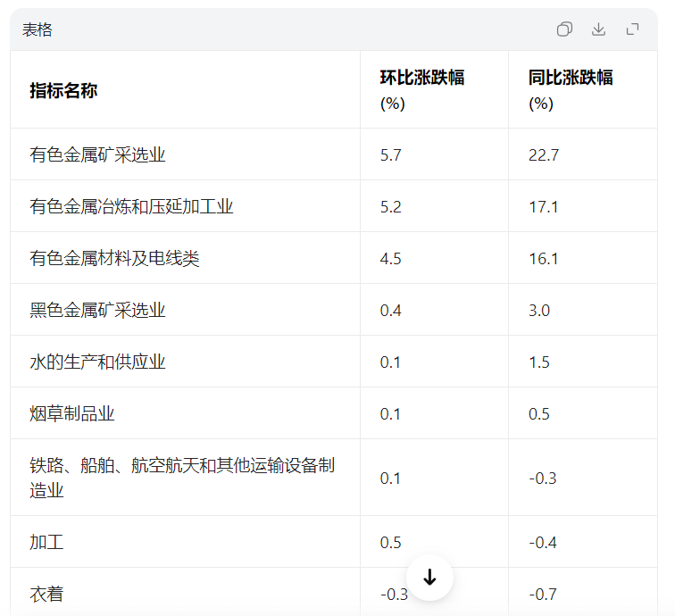Select the 0.1 value in 铁路 row
The width and height of the screenshot is (675, 616).
tap(390, 478)
